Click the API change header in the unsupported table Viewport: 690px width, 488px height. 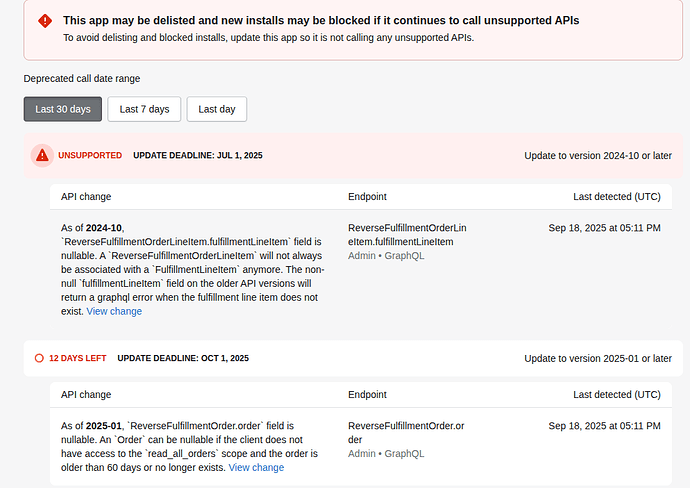pyautogui.click(x=86, y=197)
